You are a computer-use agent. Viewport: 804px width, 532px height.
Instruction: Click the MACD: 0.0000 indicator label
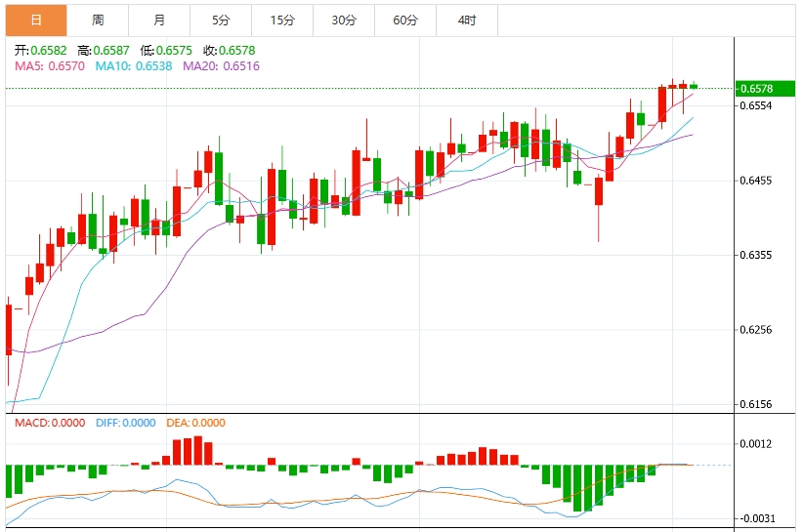50,423
